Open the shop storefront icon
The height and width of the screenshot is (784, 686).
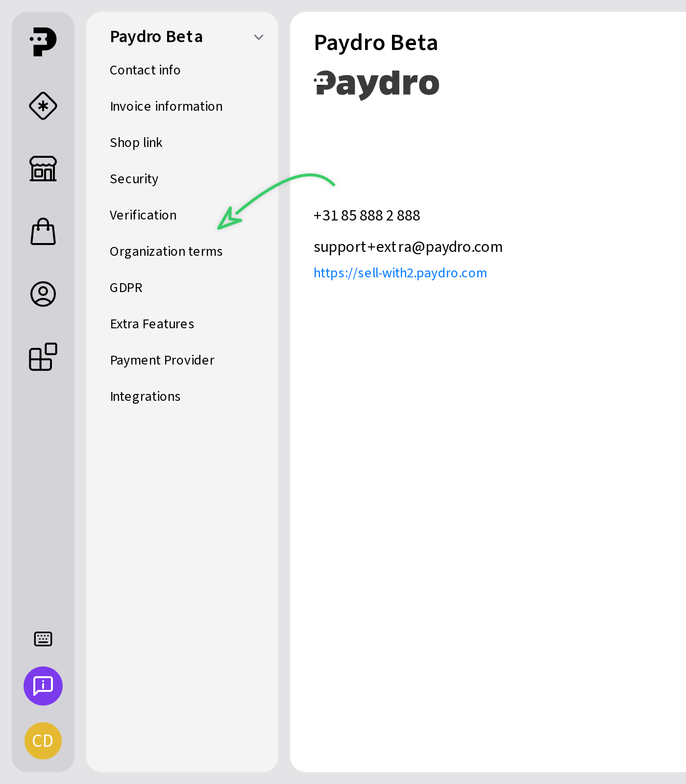click(x=43, y=169)
